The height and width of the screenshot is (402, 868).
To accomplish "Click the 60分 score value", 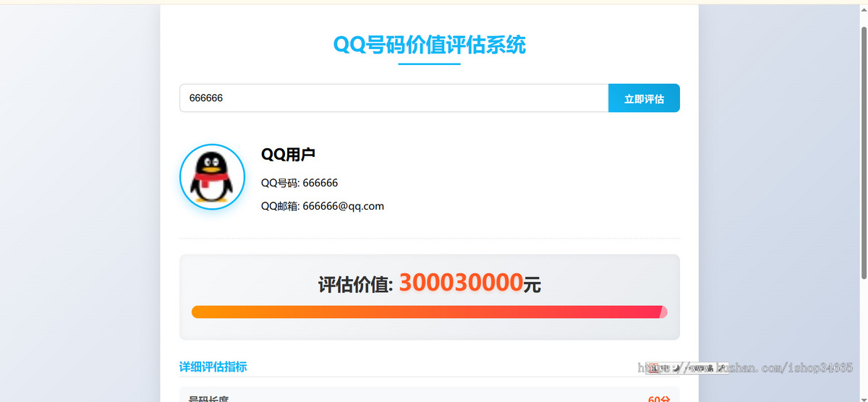I will (659, 398).
